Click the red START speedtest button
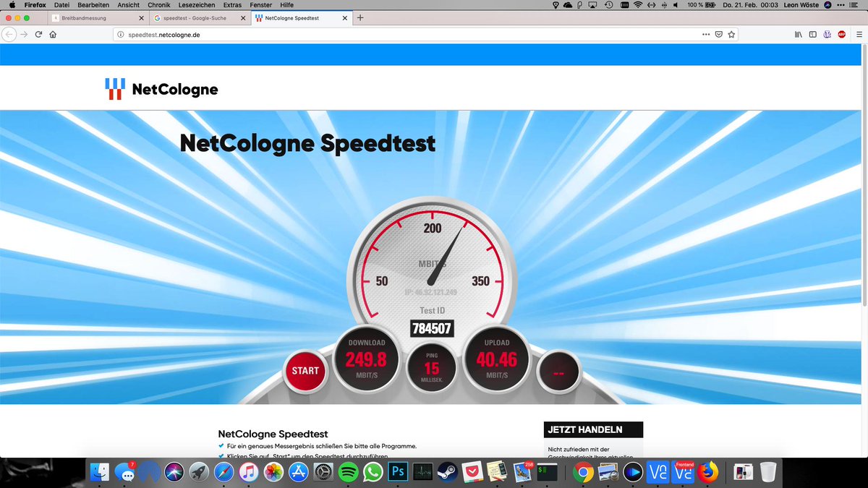 tap(305, 371)
